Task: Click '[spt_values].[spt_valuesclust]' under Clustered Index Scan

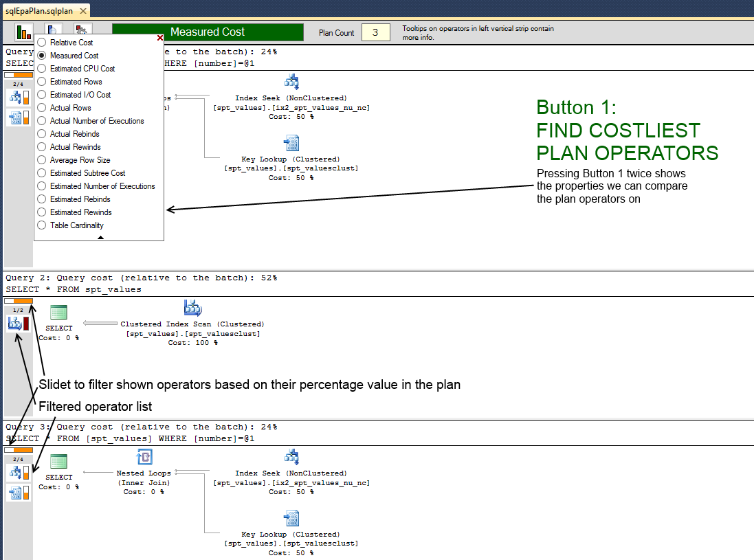Action: point(193,334)
